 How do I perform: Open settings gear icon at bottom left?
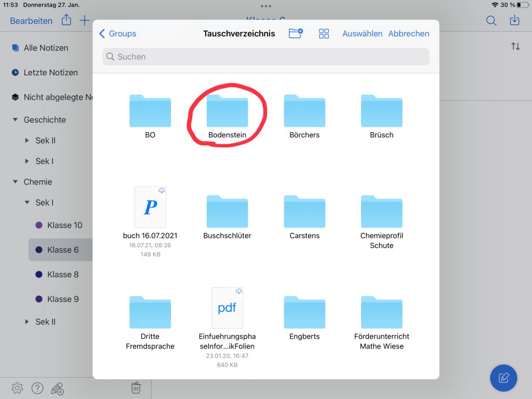tap(17, 388)
